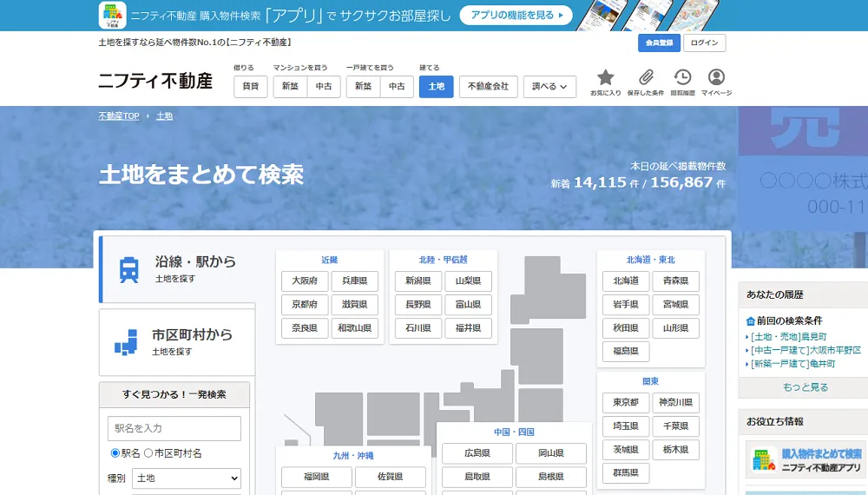This screenshot has width=868, height=495.
Task: Click the 不動産TOP breadcrumb link
Action: (x=118, y=115)
